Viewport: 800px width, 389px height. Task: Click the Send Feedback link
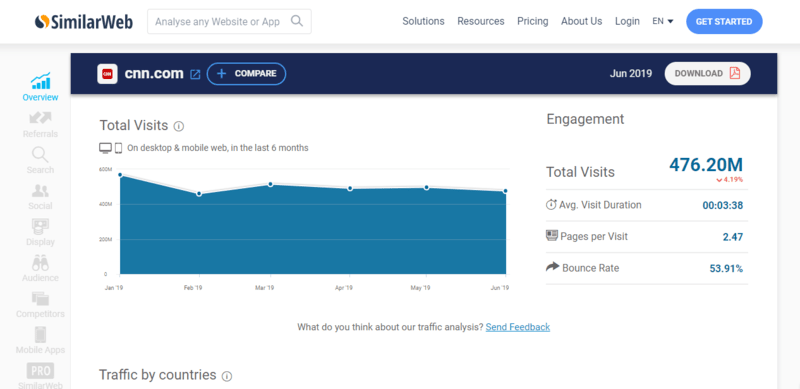click(x=518, y=327)
